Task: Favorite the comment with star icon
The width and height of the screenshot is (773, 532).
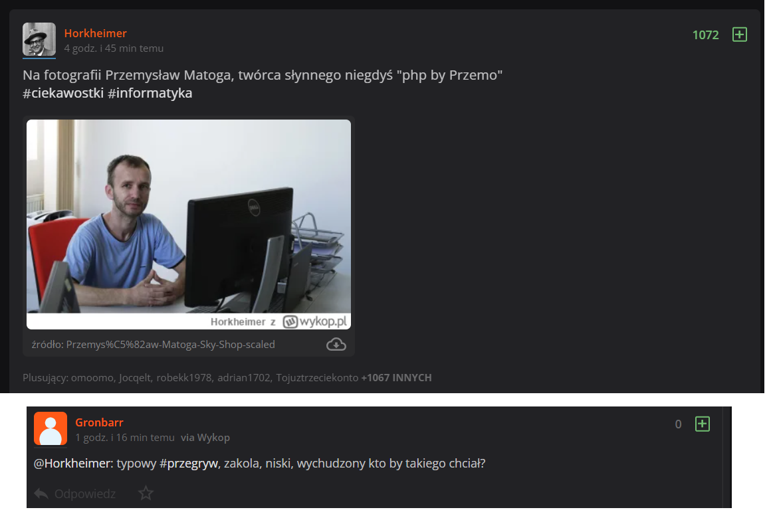Action: point(146,493)
